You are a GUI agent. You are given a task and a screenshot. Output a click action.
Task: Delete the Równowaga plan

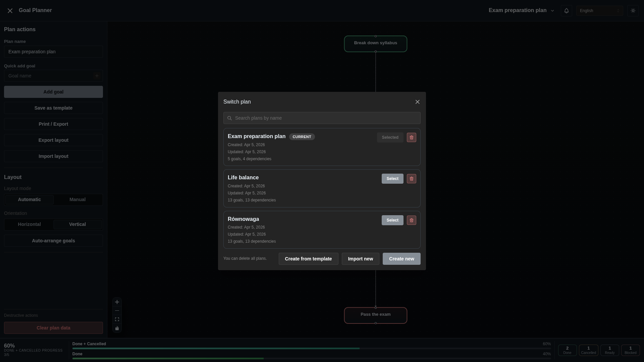(x=411, y=220)
